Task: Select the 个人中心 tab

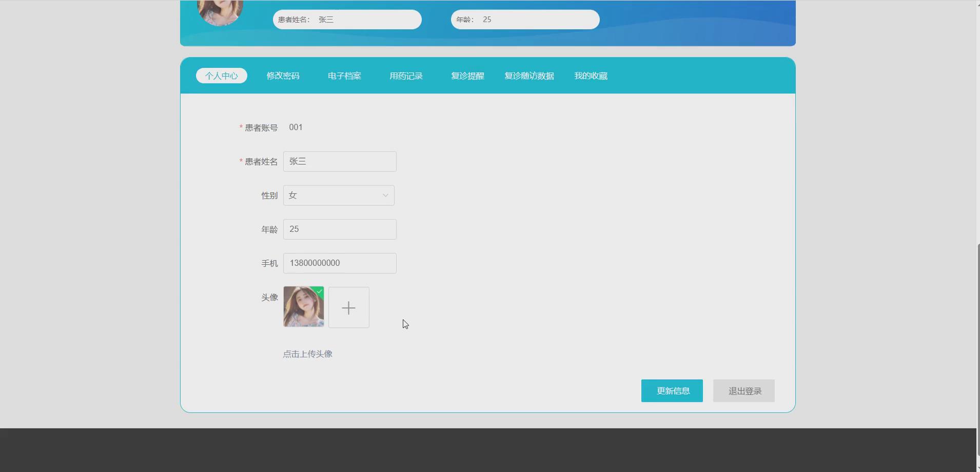Action: [x=221, y=75]
